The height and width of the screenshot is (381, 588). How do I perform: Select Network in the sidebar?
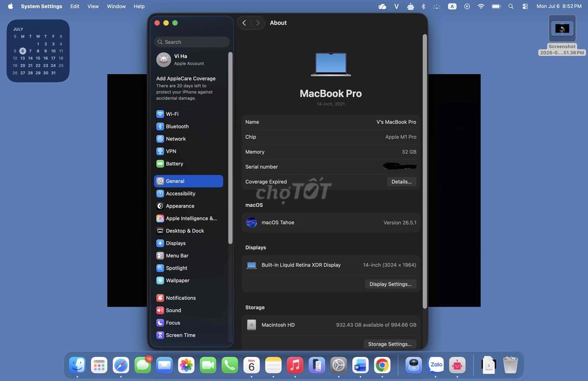tap(188, 139)
